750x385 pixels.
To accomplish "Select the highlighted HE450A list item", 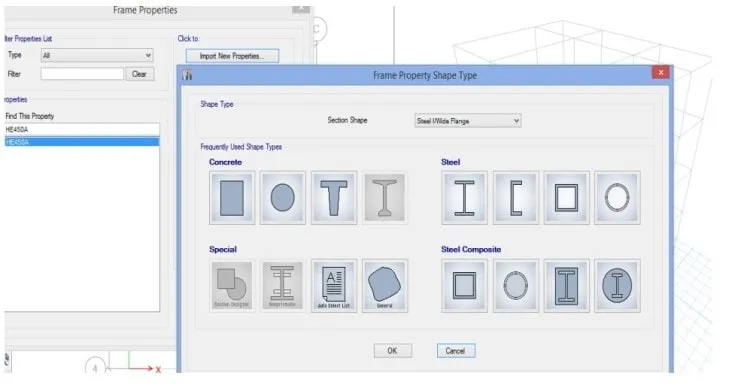I will [82, 142].
